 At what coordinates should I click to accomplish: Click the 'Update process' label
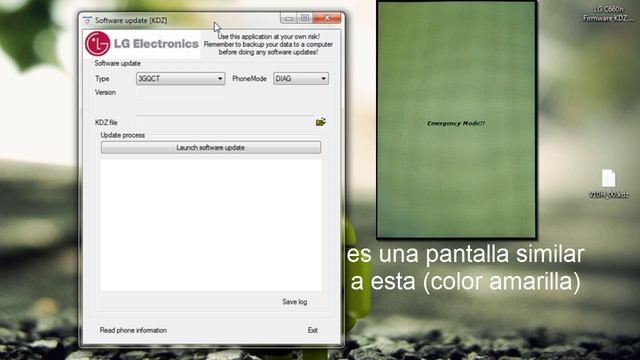pos(122,135)
